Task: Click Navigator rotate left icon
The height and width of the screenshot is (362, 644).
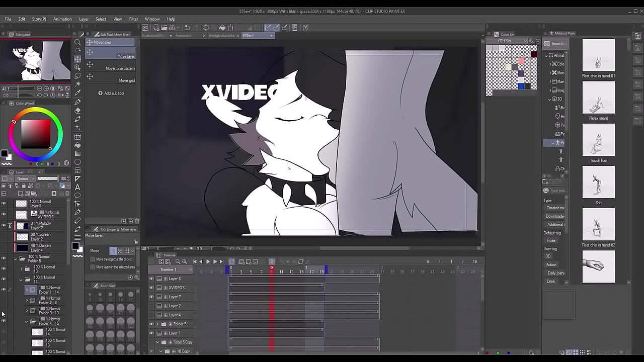Action: click(x=40, y=95)
